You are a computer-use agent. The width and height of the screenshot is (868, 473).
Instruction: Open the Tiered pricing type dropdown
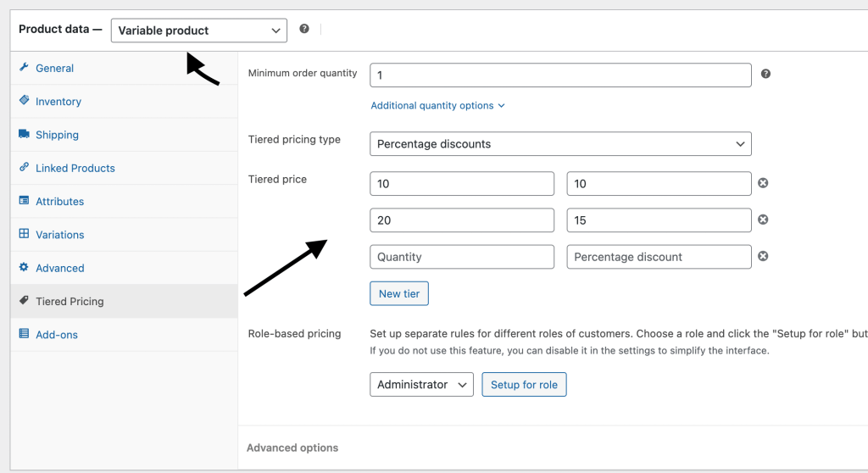(x=560, y=144)
